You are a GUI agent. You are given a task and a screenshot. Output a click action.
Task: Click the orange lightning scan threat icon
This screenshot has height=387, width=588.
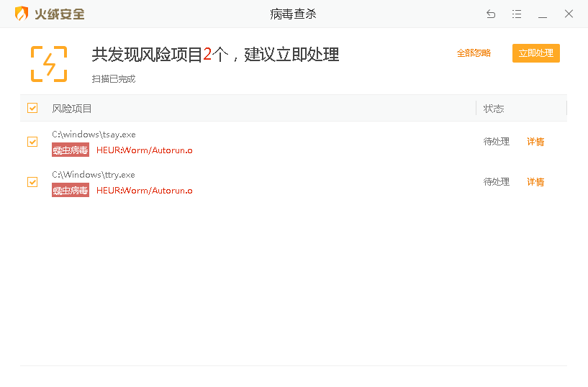click(x=49, y=63)
